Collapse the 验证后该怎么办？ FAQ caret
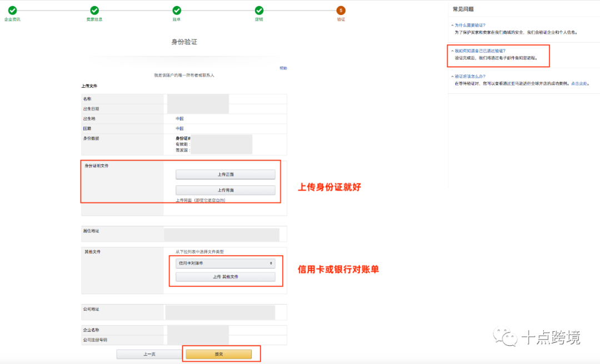 tap(452, 77)
